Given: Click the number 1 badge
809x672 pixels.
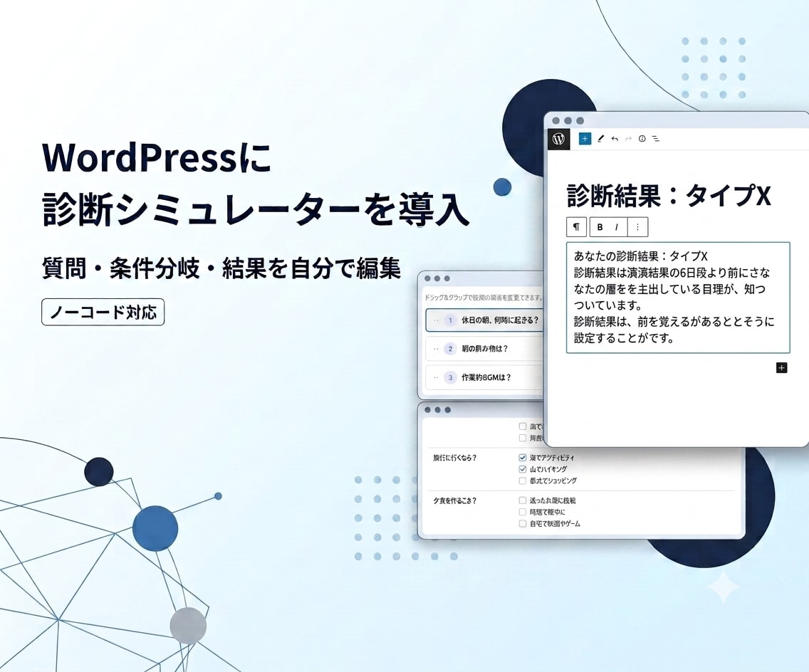Looking at the screenshot, I should pyautogui.click(x=450, y=320).
